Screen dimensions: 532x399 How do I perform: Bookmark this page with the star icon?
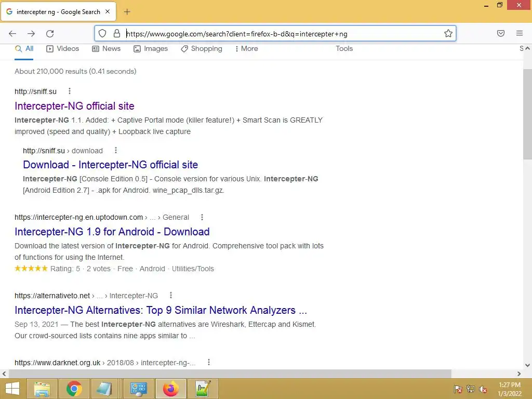click(448, 33)
